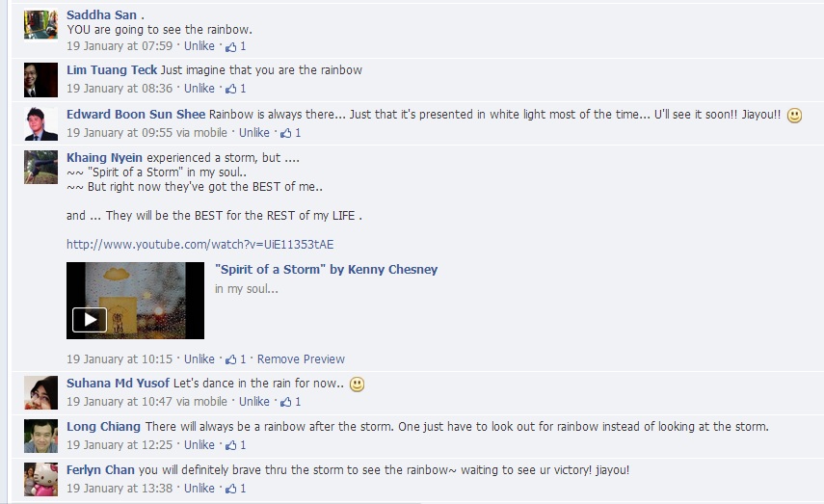Click thumbs-up icon on Saddha San's comment

(x=231, y=47)
